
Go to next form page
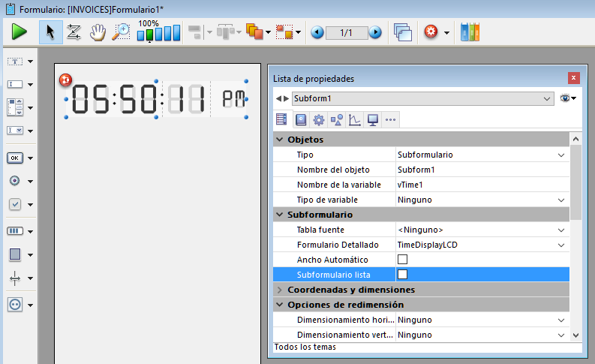coord(375,32)
